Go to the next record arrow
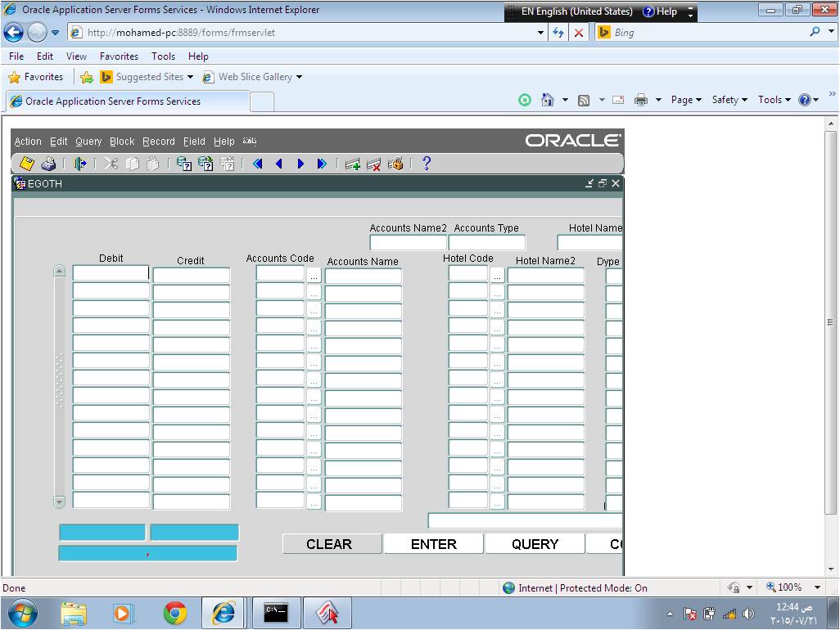Viewport: 840px width, 630px height. (x=300, y=164)
